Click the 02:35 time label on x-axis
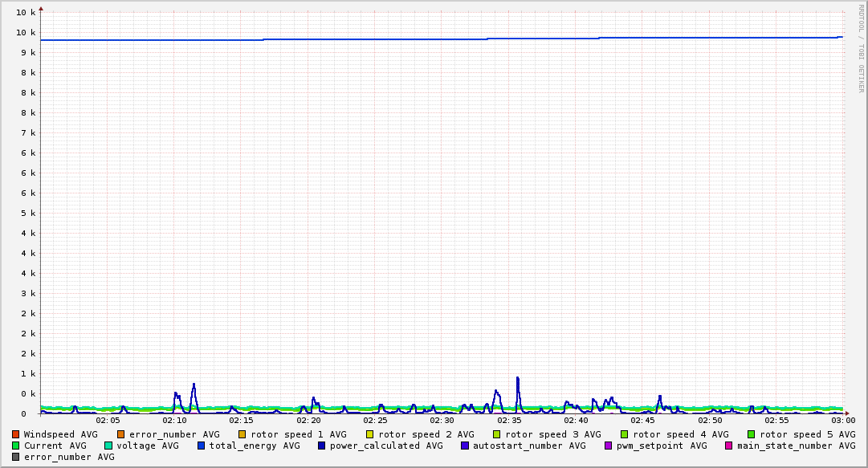Viewport: 868px width, 468px height. pyautogui.click(x=510, y=420)
